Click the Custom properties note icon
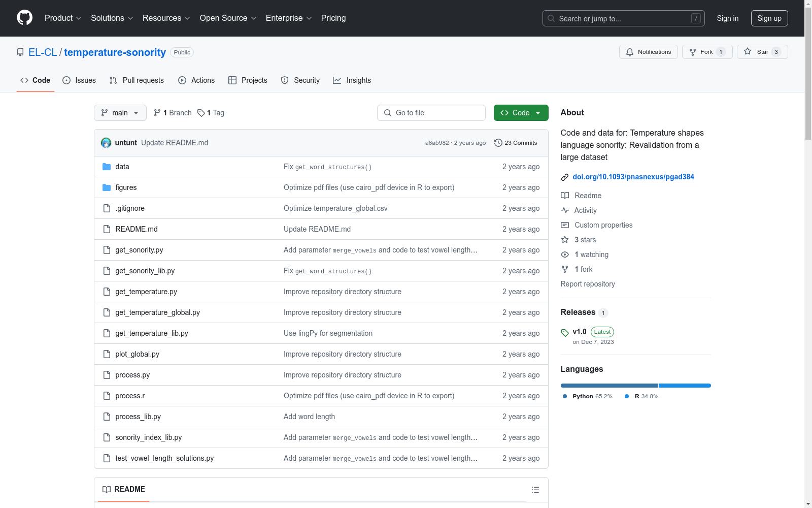 pos(565,225)
